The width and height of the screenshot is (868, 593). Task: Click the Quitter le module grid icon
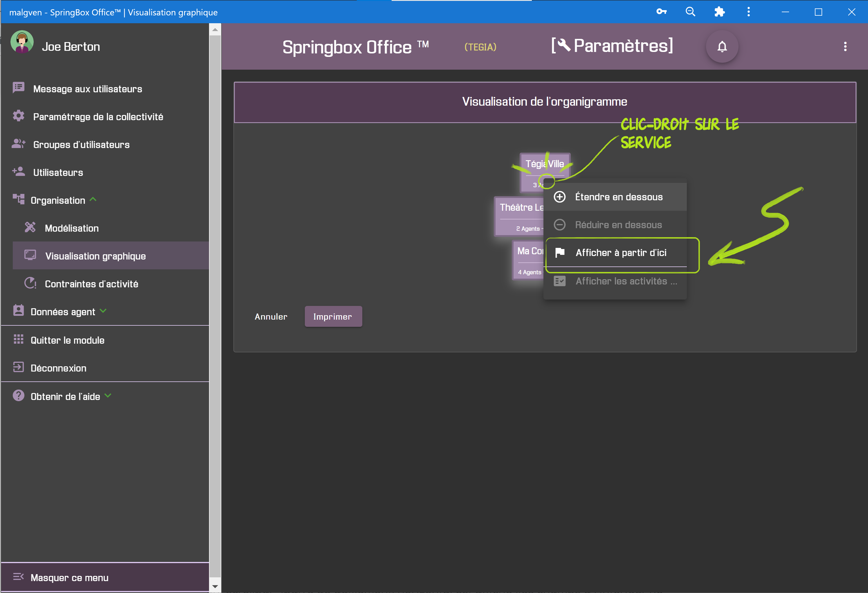coord(18,339)
